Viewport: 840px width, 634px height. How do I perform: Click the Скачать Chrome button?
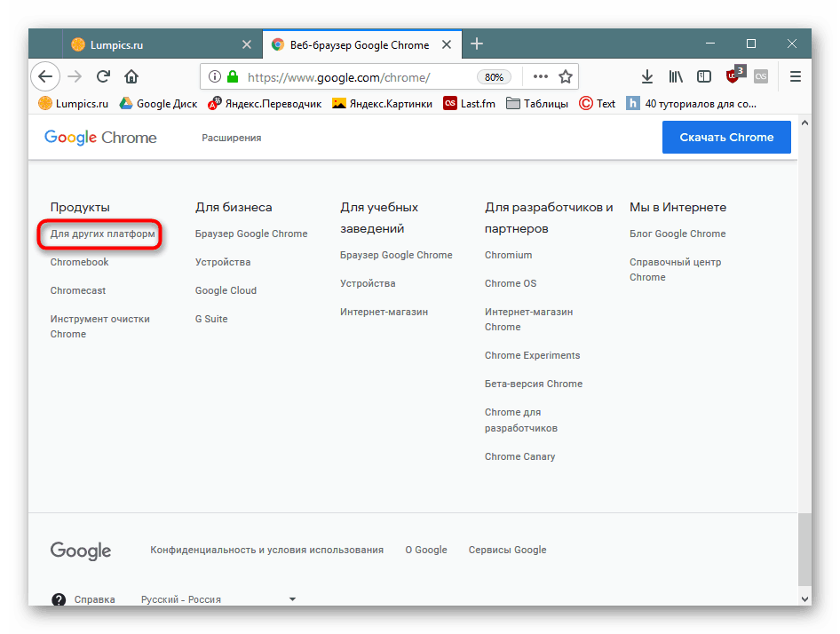(x=726, y=138)
